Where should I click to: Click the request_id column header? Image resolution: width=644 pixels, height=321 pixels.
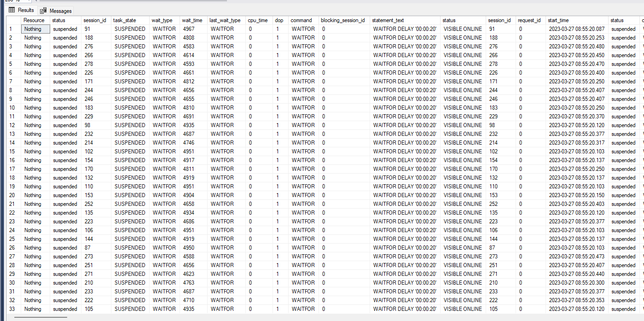[x=530, y=20]
